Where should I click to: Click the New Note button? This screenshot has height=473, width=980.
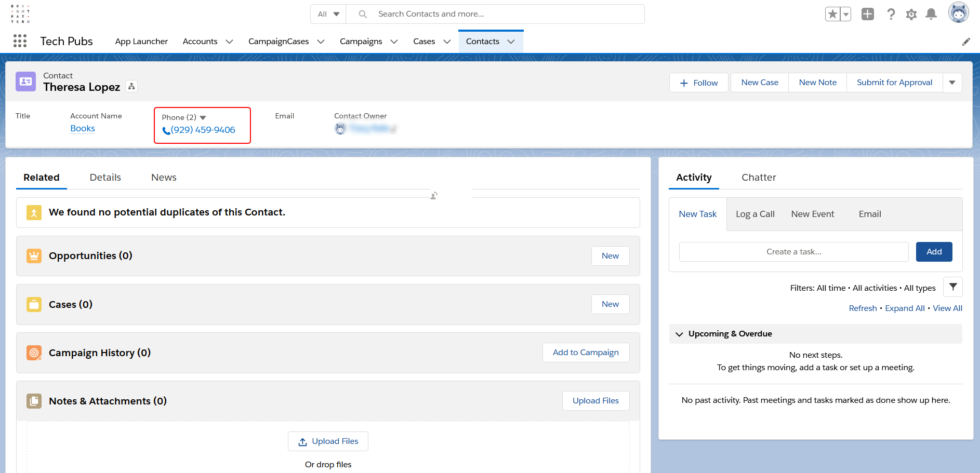pyautogui.click(x=818, y=83)
